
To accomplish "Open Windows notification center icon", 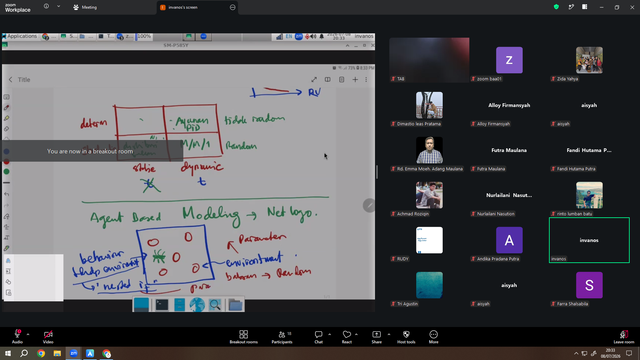I will click(629, 353).
